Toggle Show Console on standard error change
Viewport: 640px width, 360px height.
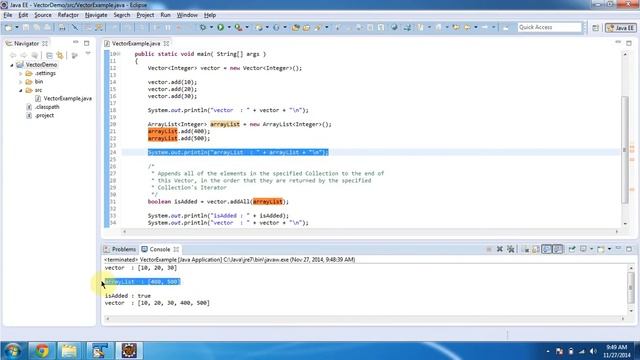click(558, 249)
